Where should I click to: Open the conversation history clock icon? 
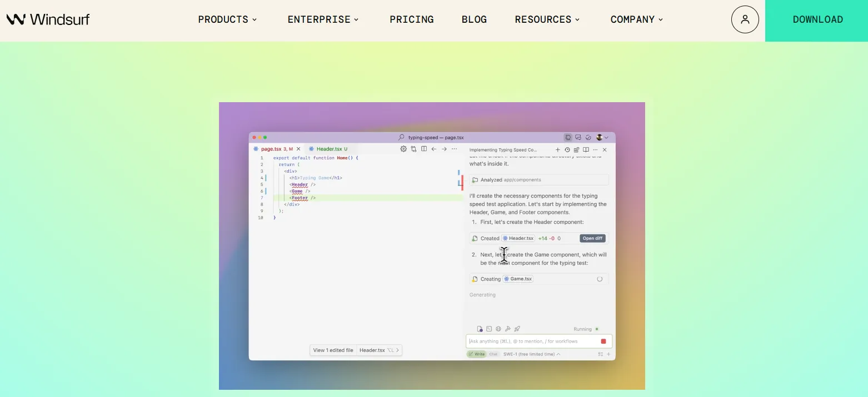click(x=567, y=150)
